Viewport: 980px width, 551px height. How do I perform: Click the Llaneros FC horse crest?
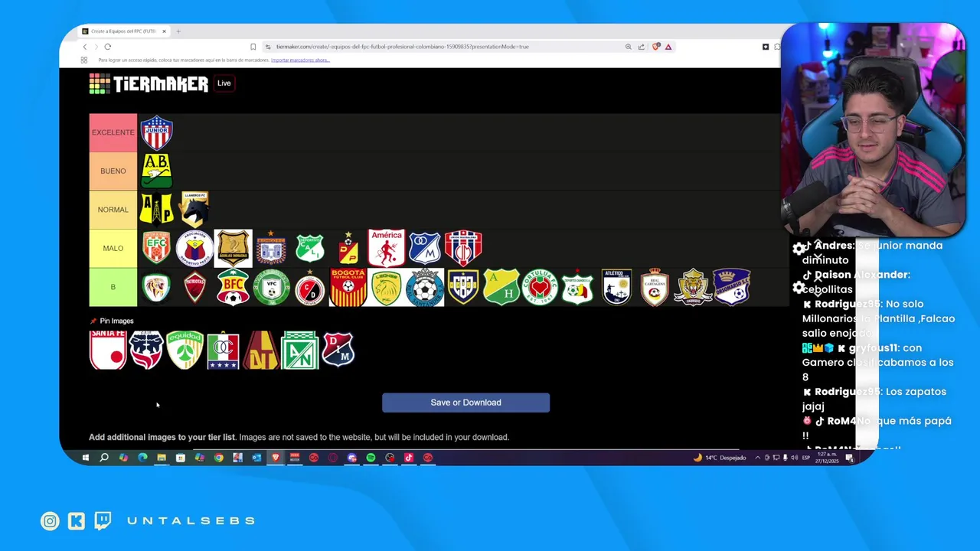(194, 209)
